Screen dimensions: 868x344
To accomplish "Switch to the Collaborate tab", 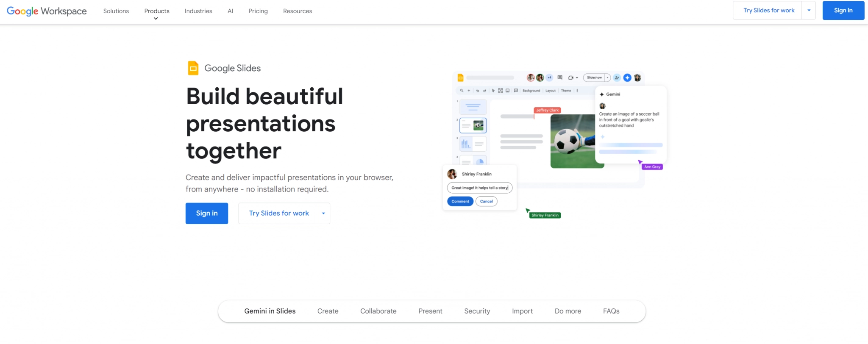I will 378,311.
